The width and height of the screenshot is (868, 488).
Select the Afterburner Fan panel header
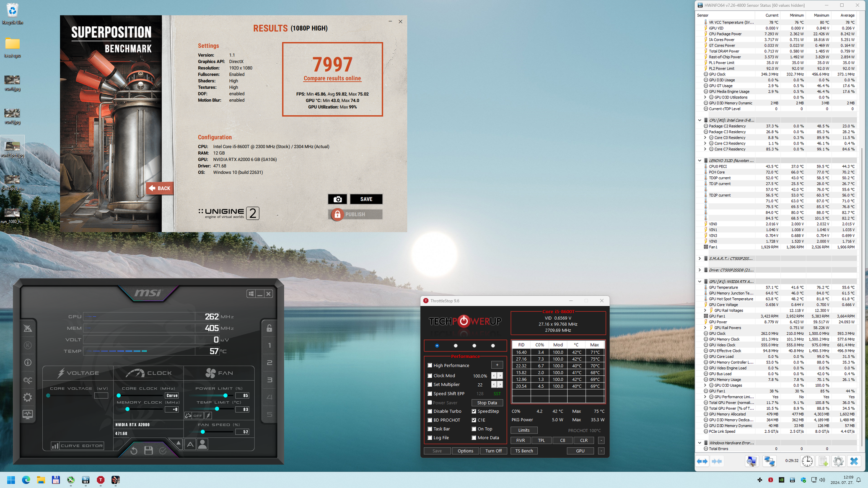point(219,373)
